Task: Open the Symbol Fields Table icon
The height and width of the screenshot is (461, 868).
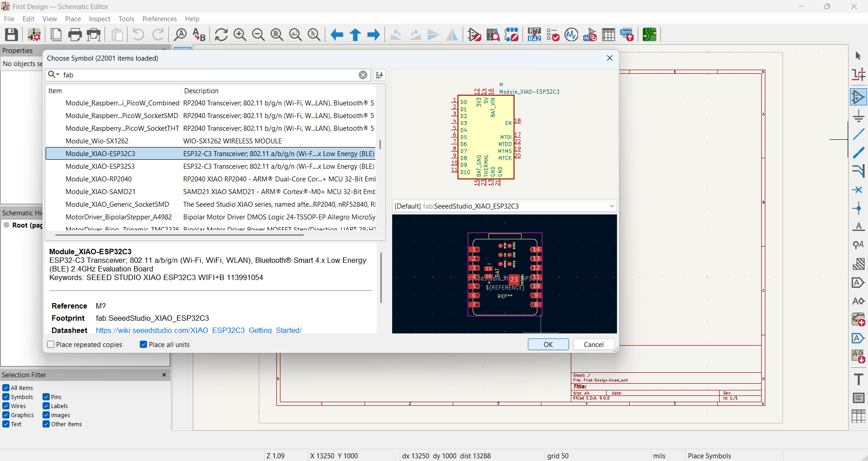Action: coord(608,34)
